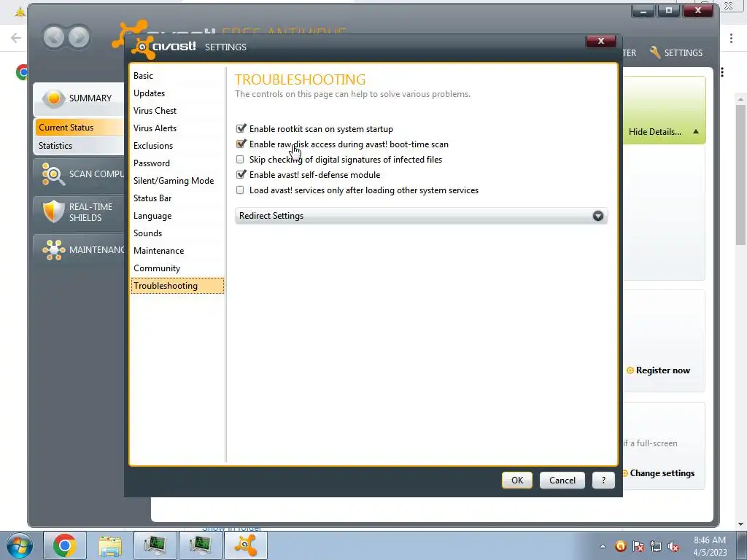Screen dimensions: 747x560
Task: Switch to second monitor app in taskbar
Action: pyautogui.click(x=200, y=545)
